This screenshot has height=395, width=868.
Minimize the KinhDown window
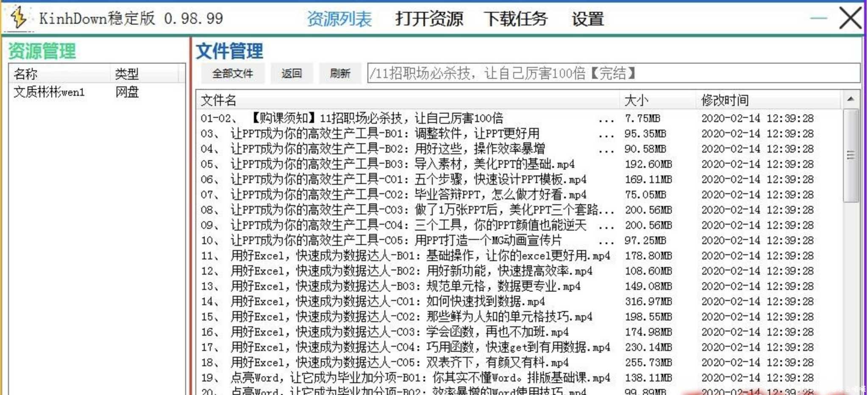pyautogui.click(x=818, y=18)
